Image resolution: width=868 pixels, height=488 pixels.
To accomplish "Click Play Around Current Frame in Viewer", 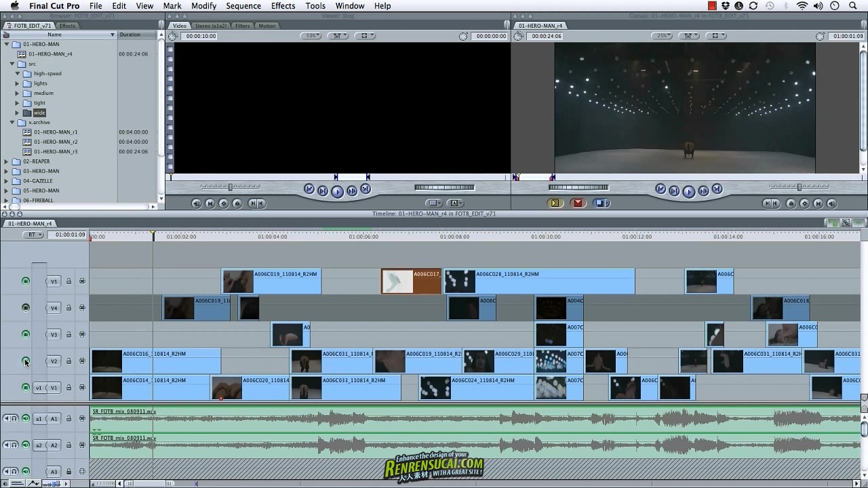I will tap(351, 191).
